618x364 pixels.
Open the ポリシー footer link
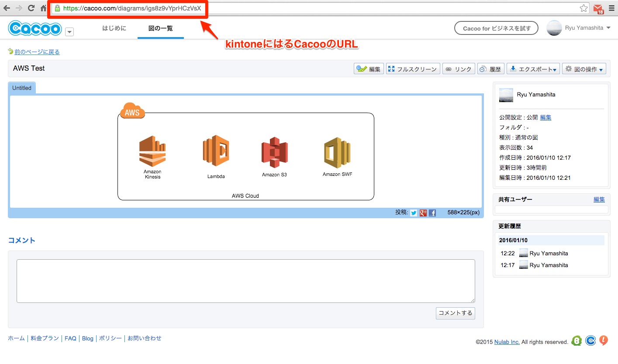(x=110, y=338)
